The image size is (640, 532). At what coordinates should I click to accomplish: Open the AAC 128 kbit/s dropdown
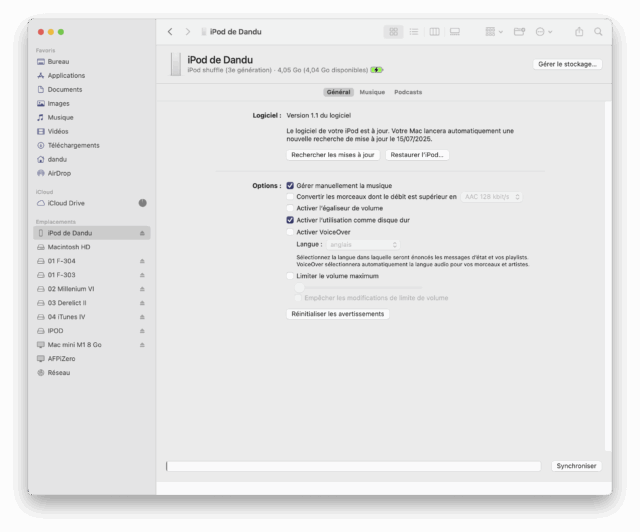pyautogui.click(x=491, y=197)
